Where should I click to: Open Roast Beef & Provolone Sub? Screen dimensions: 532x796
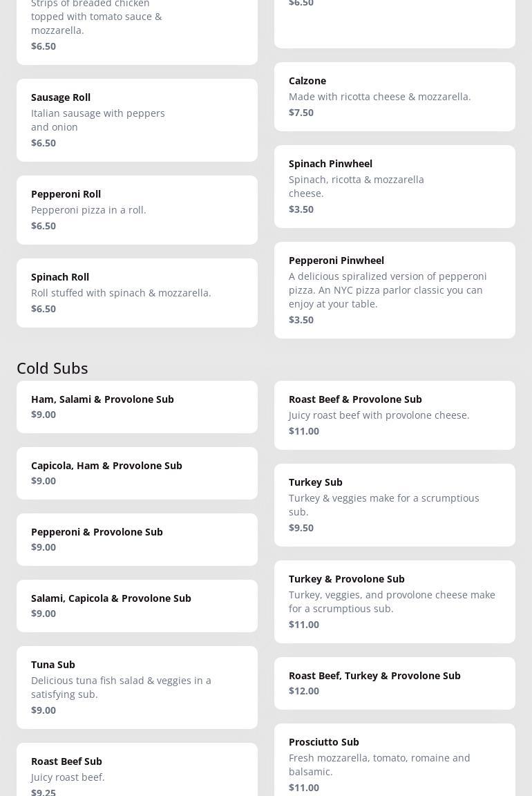pos(395,415)
